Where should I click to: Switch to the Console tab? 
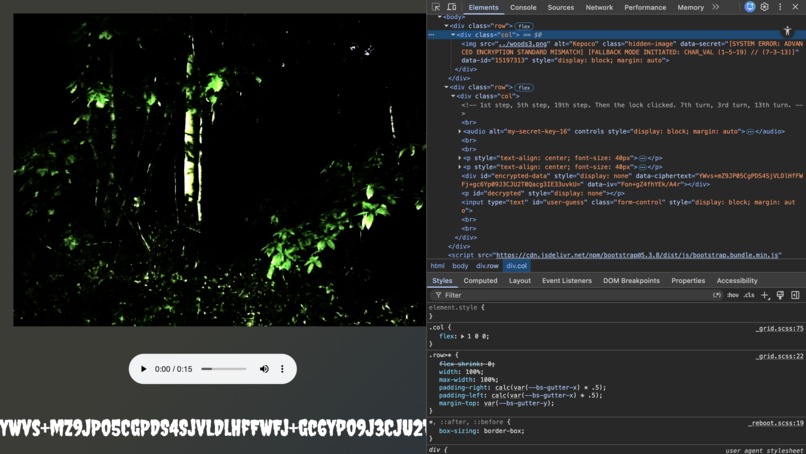tap(523, 7)
